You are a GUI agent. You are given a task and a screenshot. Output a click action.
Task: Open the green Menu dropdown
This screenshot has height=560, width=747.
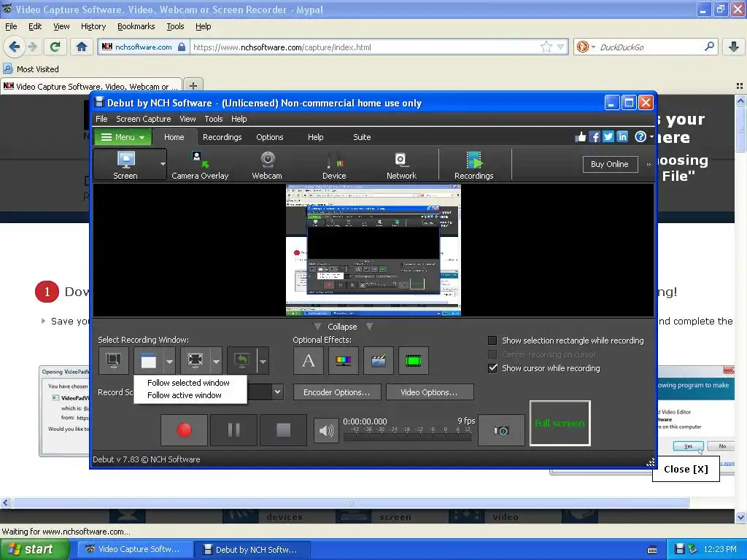click(x=123, y=137)
